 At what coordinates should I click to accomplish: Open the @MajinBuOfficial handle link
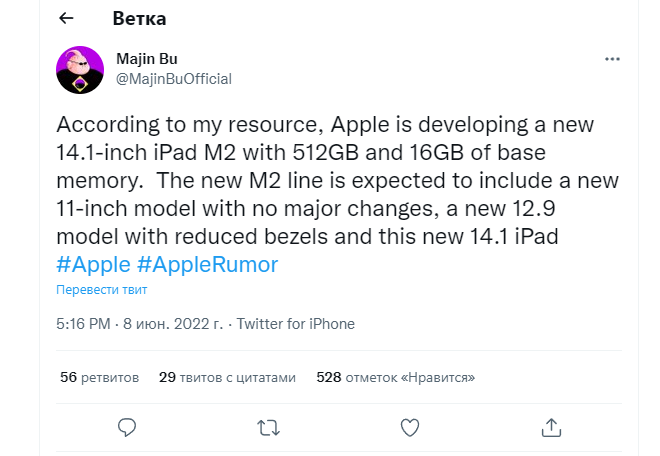pyautogui.click(x=174, y=79)
